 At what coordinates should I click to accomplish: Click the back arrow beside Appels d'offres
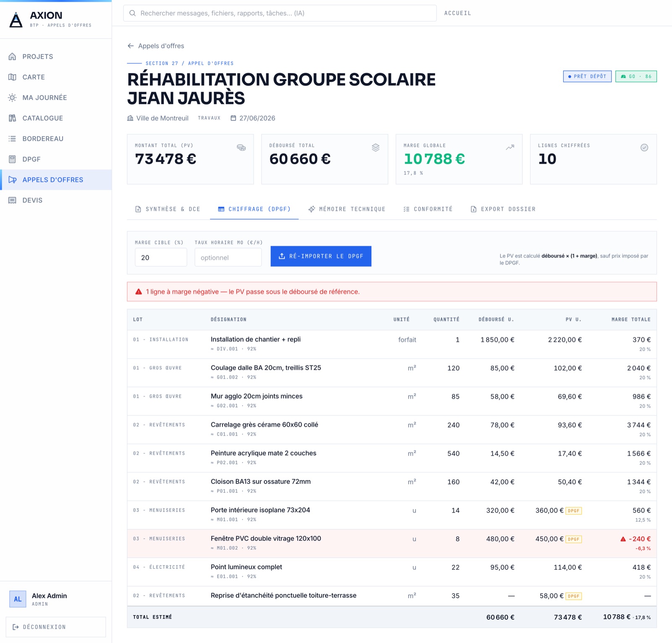pos(131,46)
